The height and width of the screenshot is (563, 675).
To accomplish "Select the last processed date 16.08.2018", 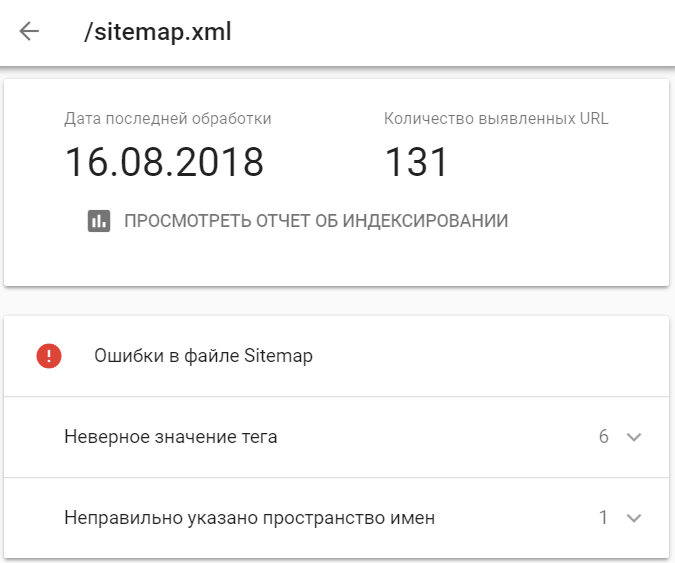I will (164, 162).
